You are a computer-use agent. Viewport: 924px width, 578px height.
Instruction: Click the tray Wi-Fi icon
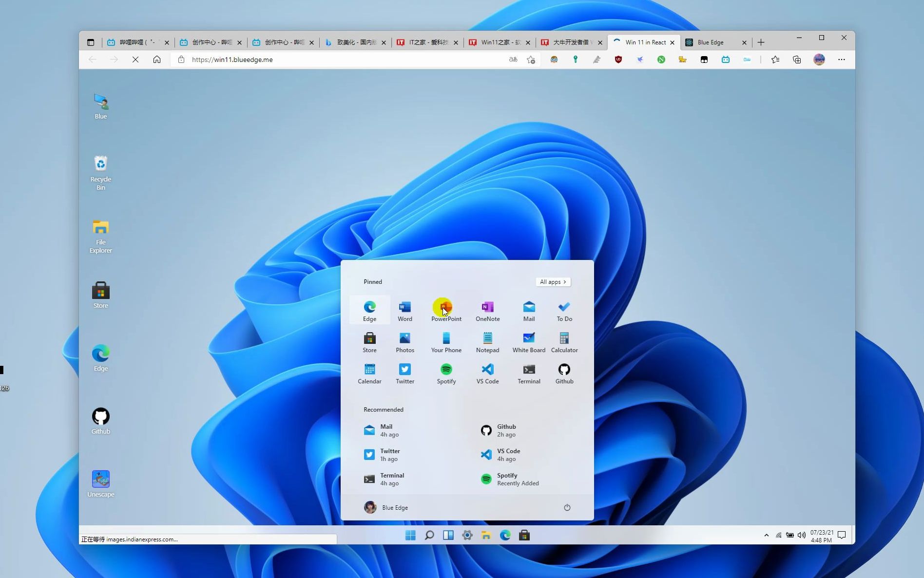tap(779, 535)
